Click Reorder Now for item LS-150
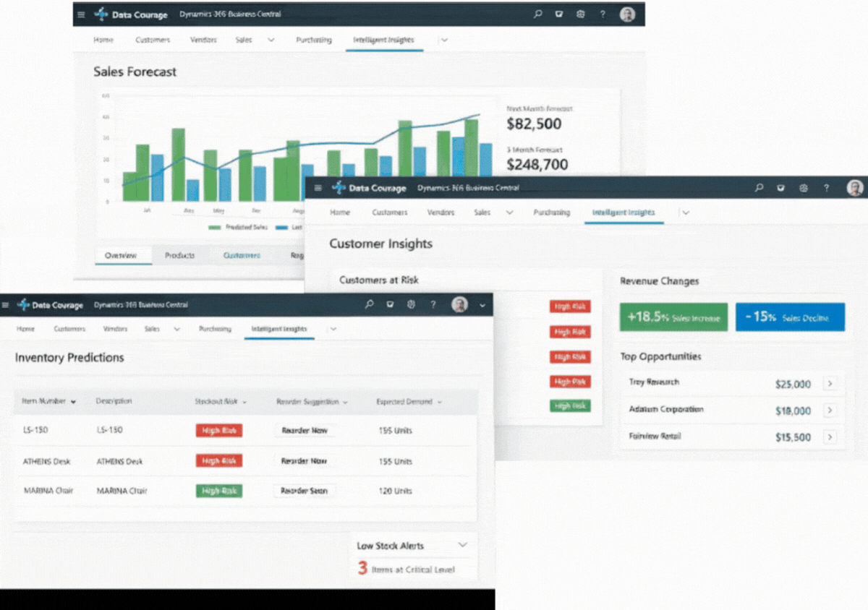The width and height of the screenshot is (868, 610). point(305,430)
